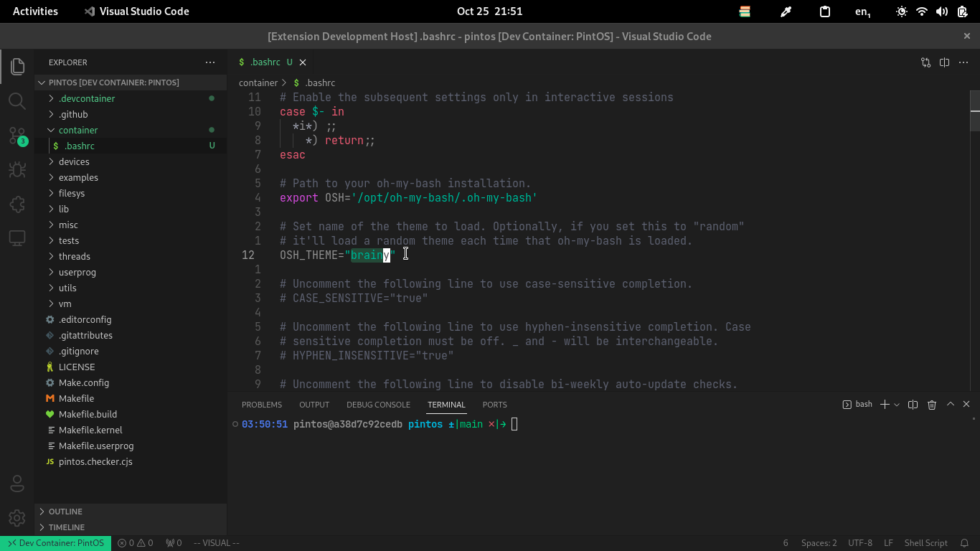Expand the threads folder
980x551 pixels.
click(x=131, y=256)
